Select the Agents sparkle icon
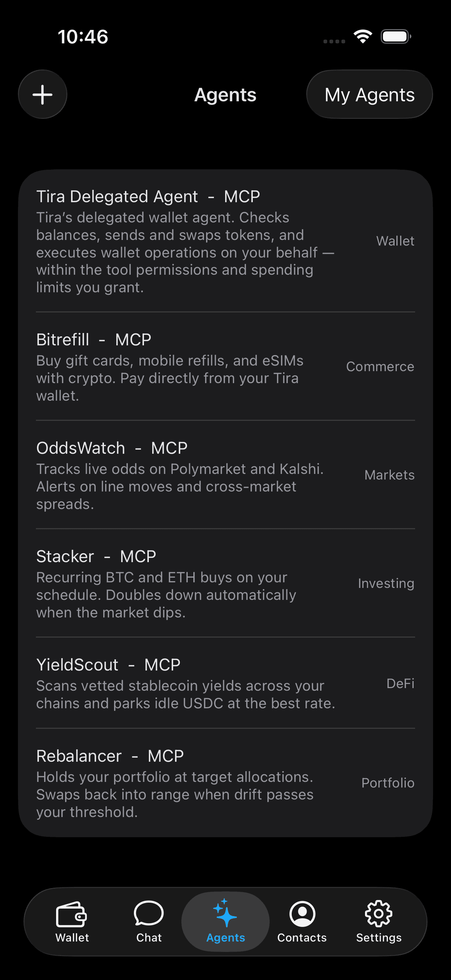The width and height of the screenshot is (451, 980). (x=225, y=913)
